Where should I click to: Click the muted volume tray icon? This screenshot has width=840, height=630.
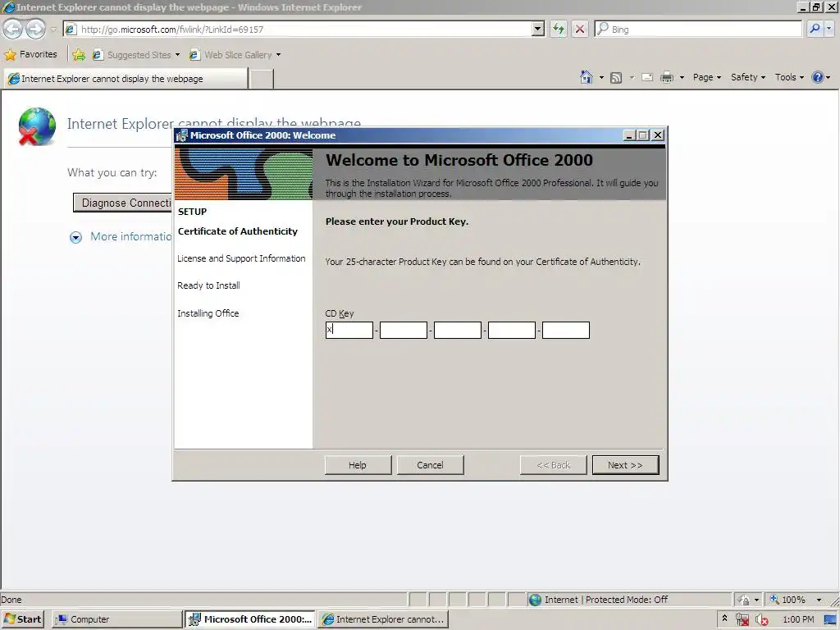pyautogui.click(x=762, y=619)
